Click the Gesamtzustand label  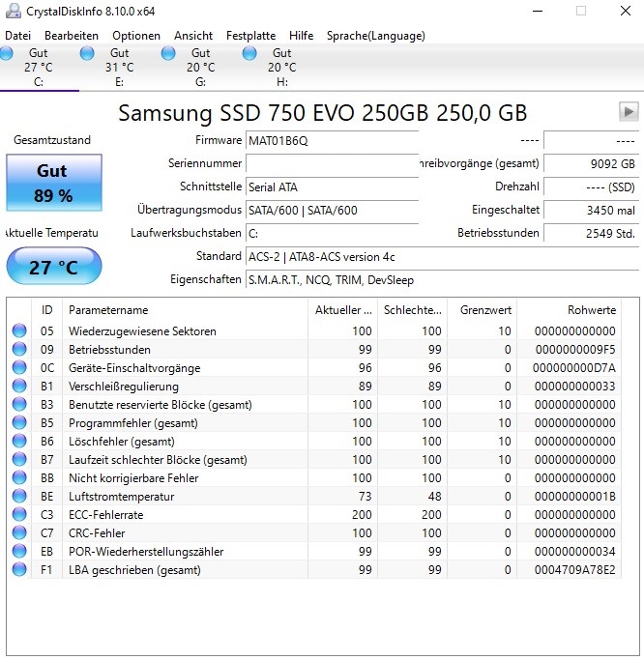point(52,140)
